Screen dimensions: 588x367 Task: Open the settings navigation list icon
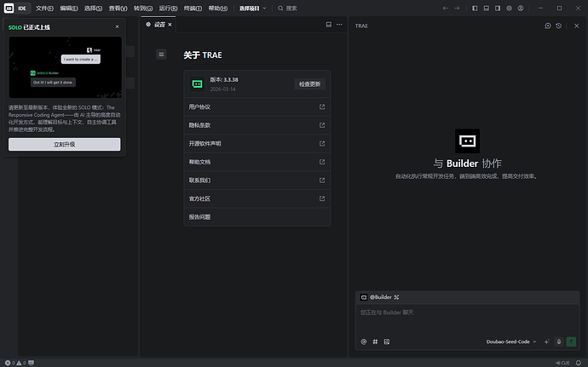[161, 54]
